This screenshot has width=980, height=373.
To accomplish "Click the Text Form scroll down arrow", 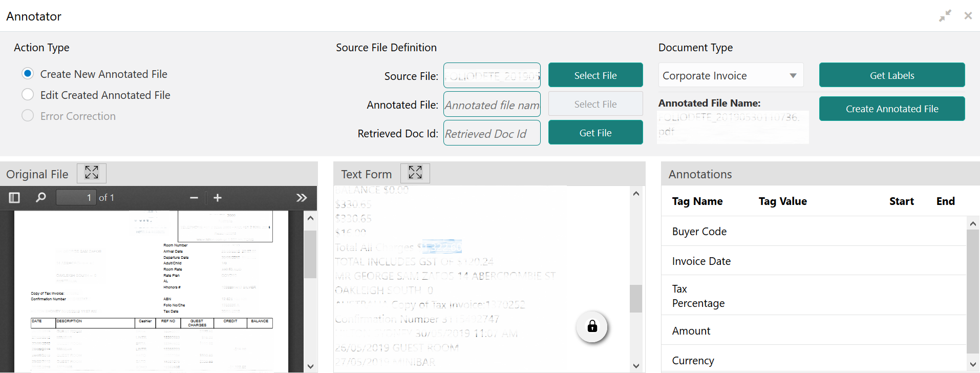I will coord(636,366).
